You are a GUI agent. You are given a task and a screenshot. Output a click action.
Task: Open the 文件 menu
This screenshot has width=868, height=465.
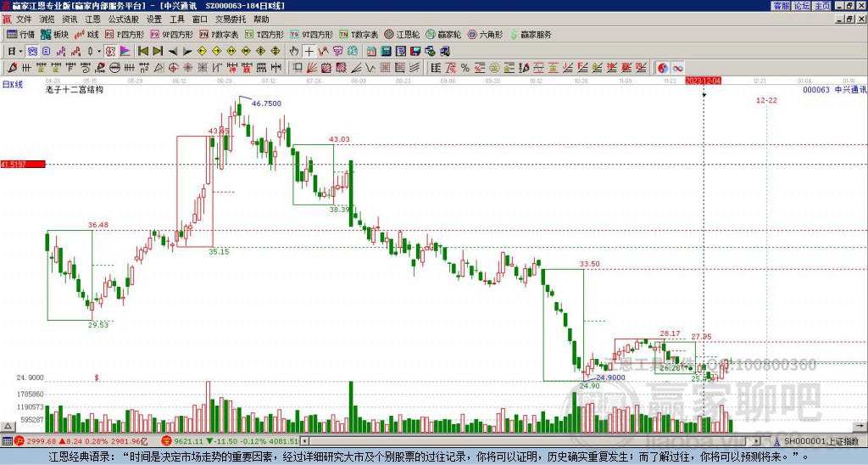[x=24, y=20]
